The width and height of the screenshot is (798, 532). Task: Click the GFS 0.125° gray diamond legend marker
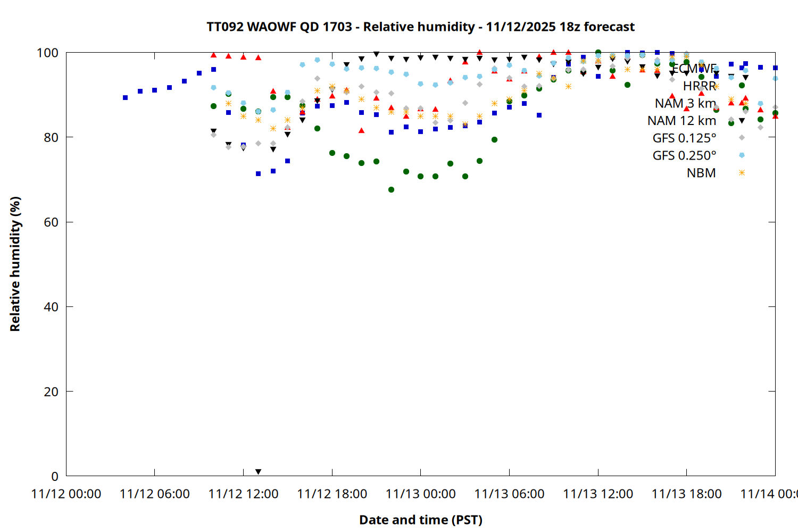pos(742,138)
